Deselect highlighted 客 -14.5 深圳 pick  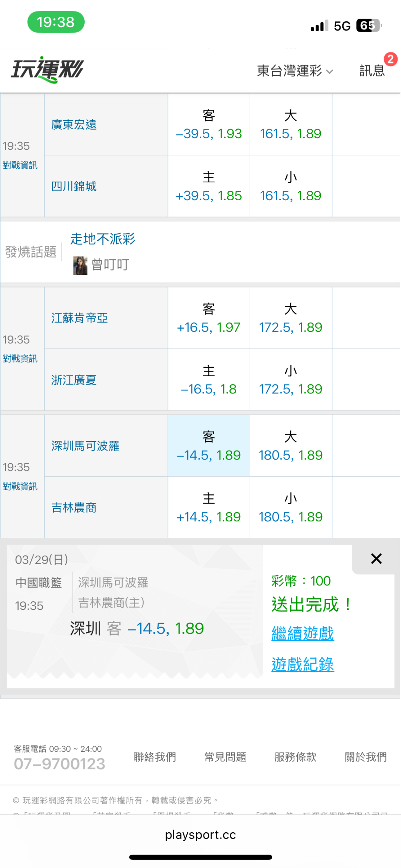coord(209,446)
